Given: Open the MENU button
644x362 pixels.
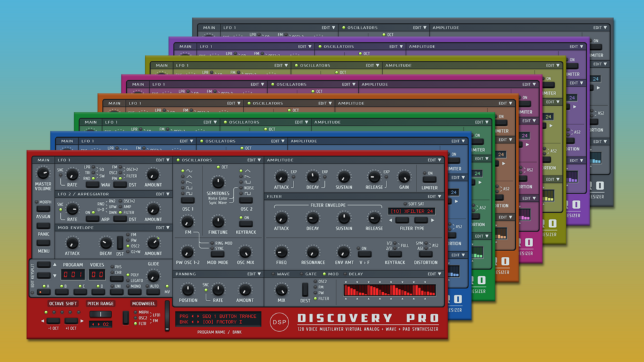Looking at the screenshot, I should (x=43, y=243).
